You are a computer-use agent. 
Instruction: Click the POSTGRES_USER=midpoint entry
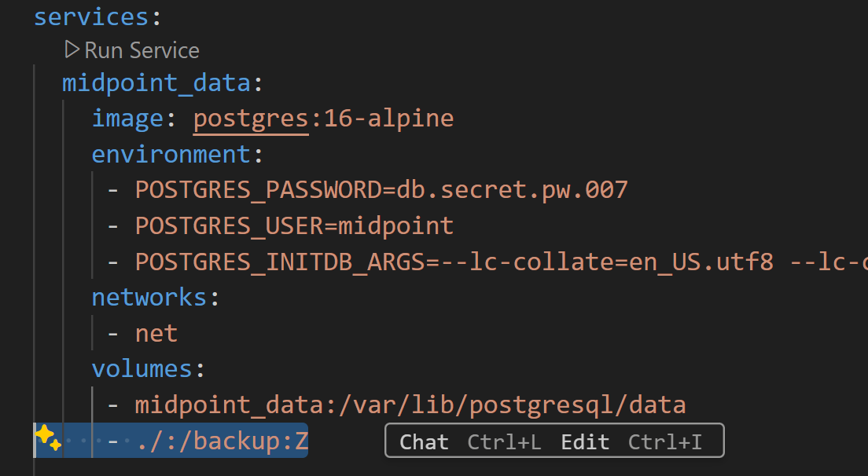click(x=295, y=226)
